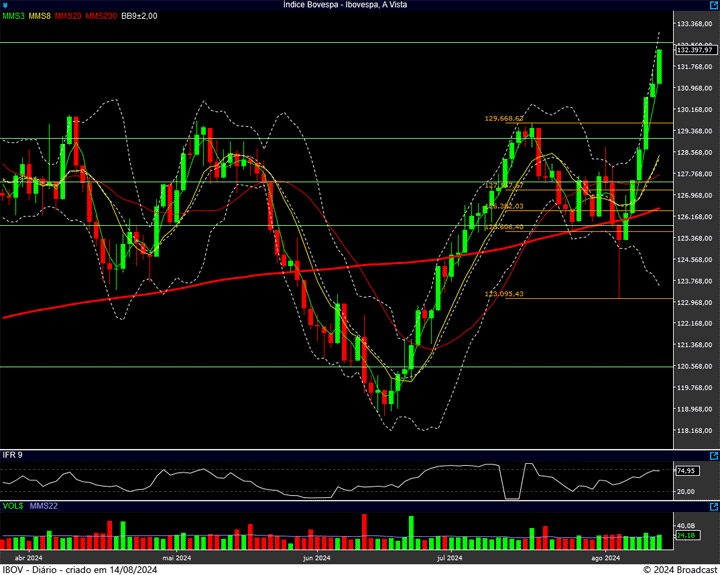720x575 pixels.
Task: Select the MMS3 moving average label
Action: [x=13, y=16]
